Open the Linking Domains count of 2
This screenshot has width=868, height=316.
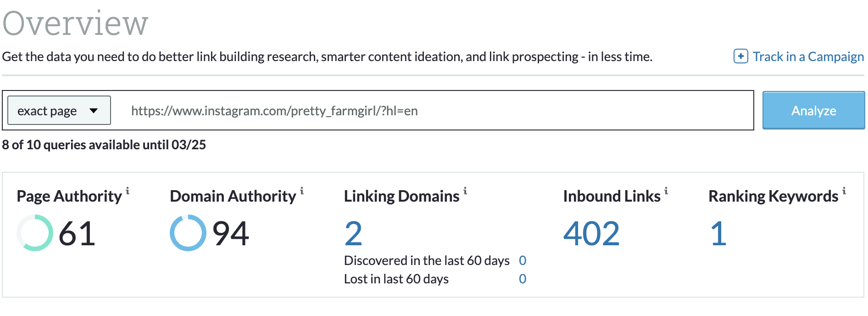(353, 234)
